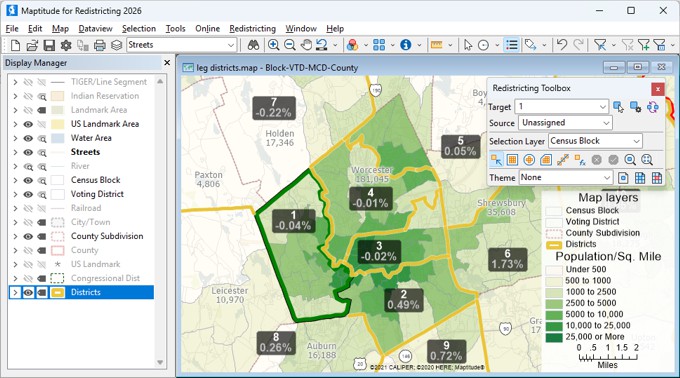Choose the select by circle tool in toolbar
This screenshot has width=680, height=378.
[483, 45]
